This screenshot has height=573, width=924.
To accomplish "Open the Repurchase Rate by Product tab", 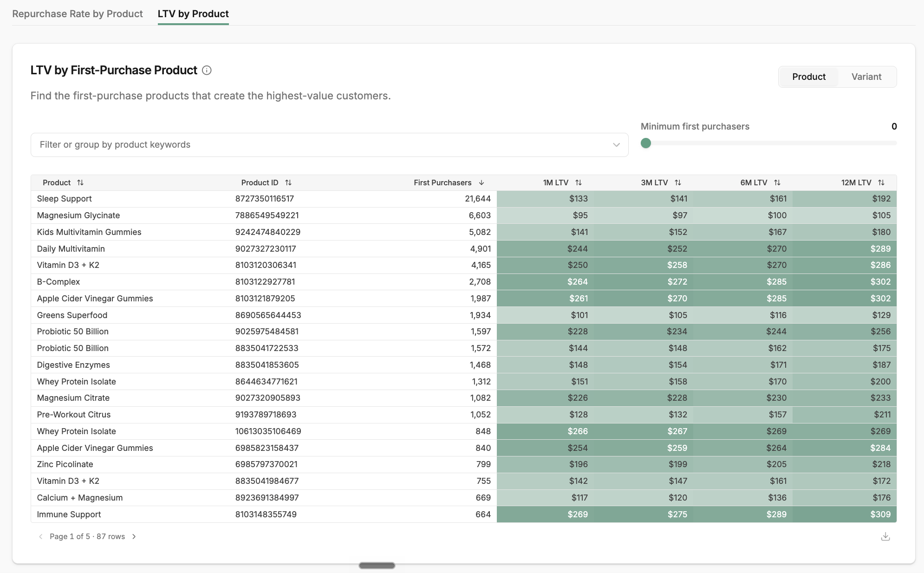I will 78,13.
